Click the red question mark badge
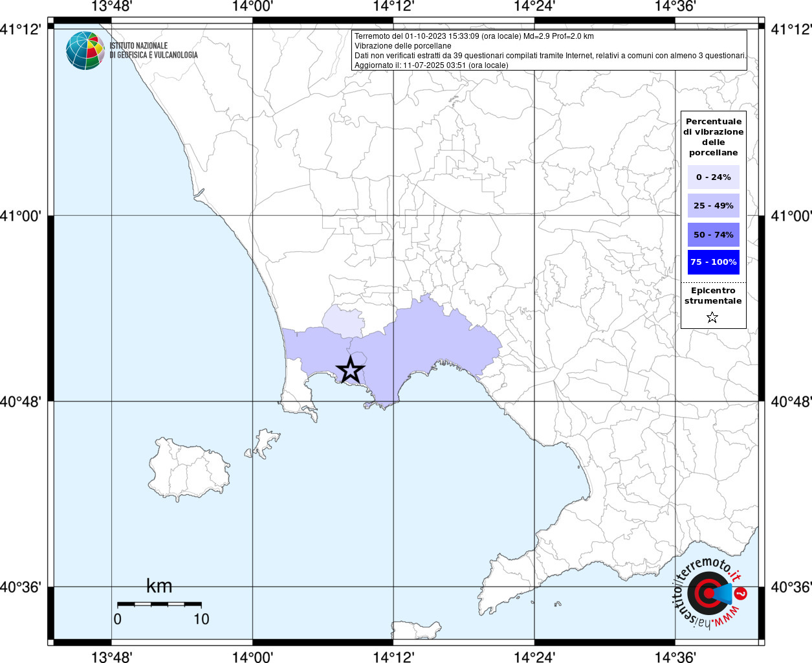The image size is (812, 663). (x=741, y=592)
